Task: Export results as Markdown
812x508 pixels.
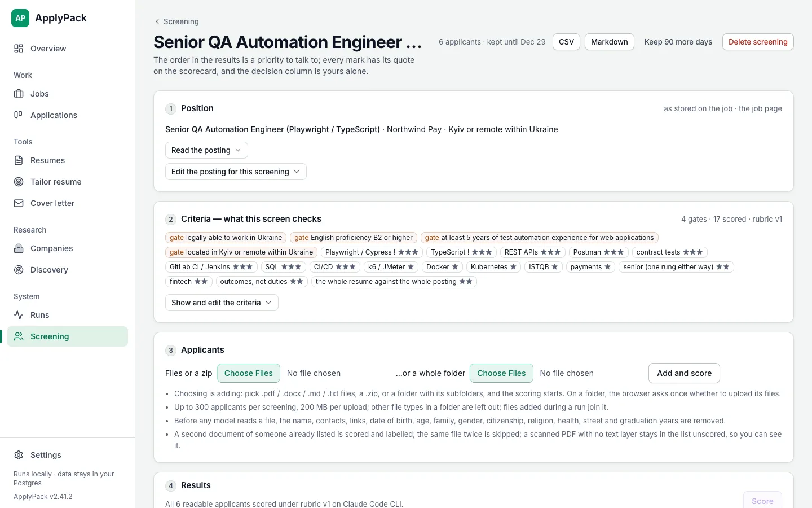Action: point(610,42)
